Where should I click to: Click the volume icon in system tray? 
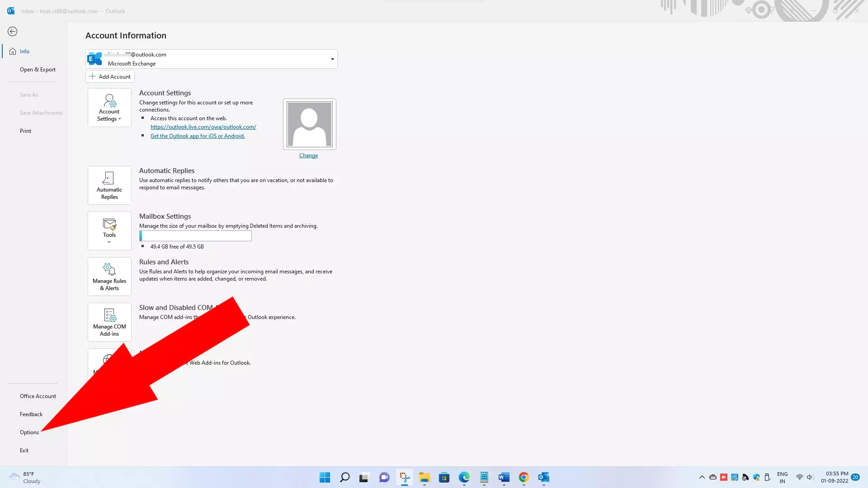809,477
